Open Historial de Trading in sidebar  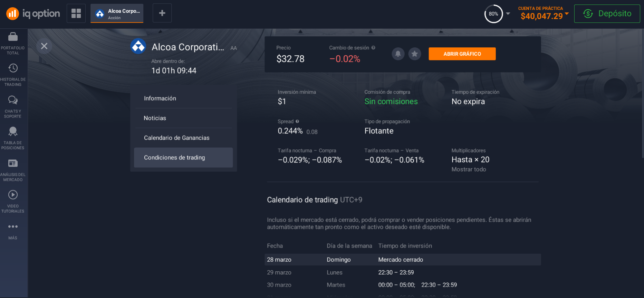point(13,75)
